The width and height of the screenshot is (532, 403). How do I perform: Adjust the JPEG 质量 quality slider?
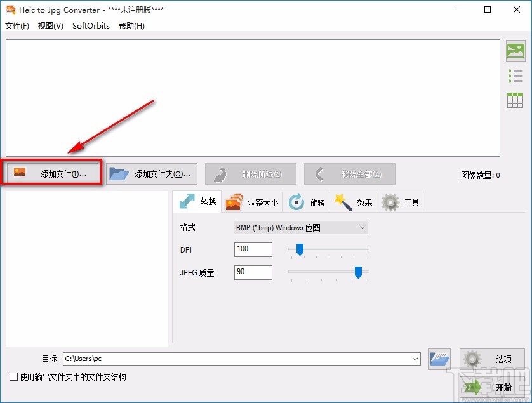[358, 273]
